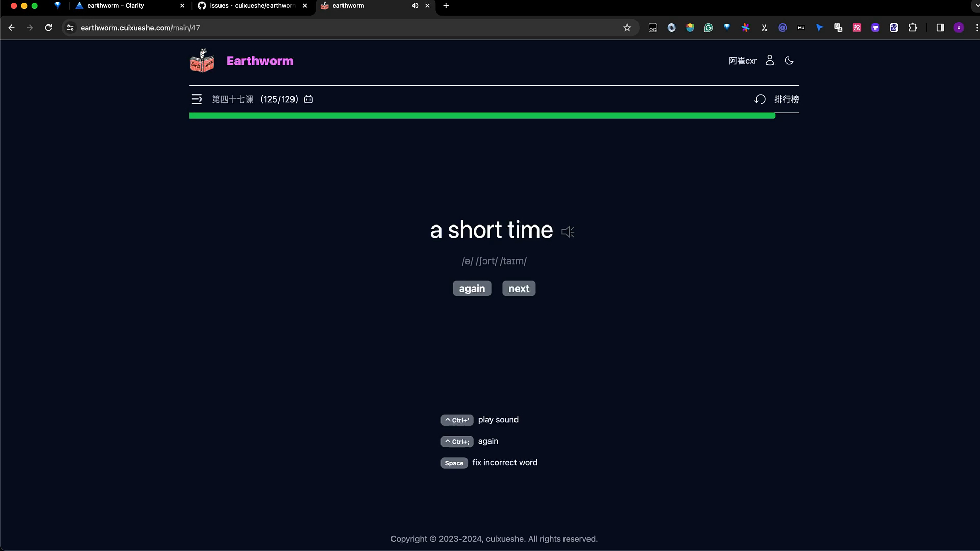
Task: Open the Earthworm home link
Action: (x=260, y=61)
